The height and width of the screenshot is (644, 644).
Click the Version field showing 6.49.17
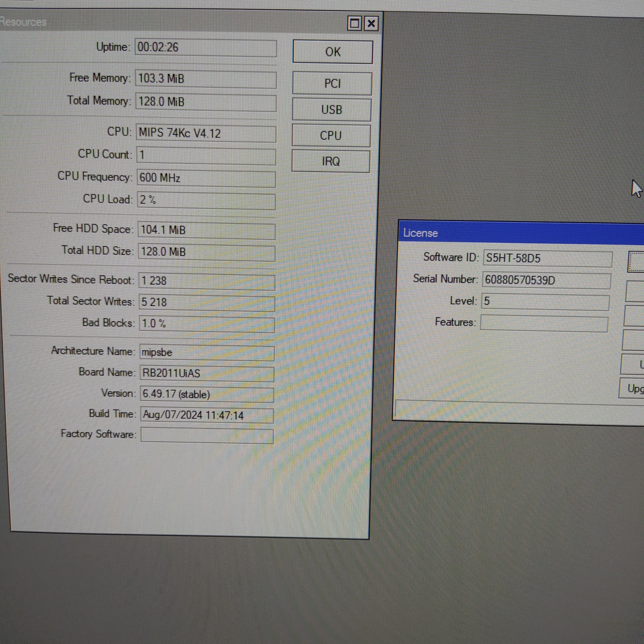click(207, 395)
